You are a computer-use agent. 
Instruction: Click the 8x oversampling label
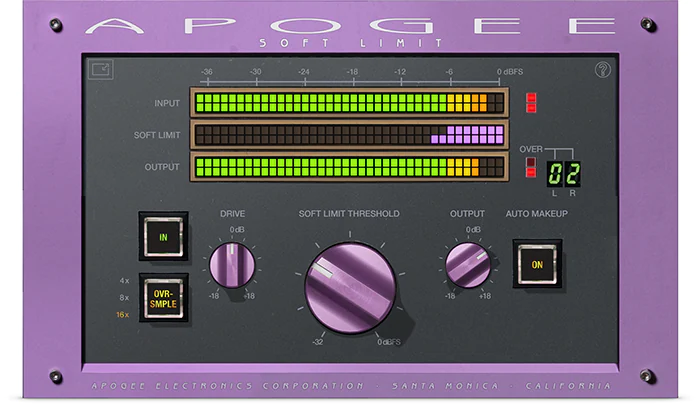[124, 298]
